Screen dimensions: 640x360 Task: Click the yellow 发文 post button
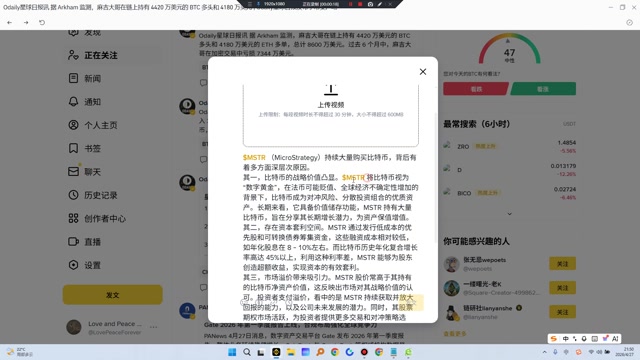[112, 295]
